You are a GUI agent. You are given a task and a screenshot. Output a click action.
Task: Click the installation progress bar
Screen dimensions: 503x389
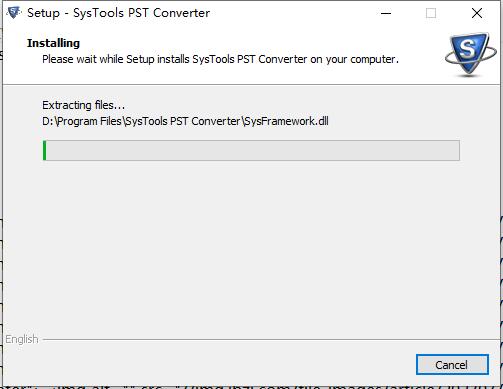251,150
